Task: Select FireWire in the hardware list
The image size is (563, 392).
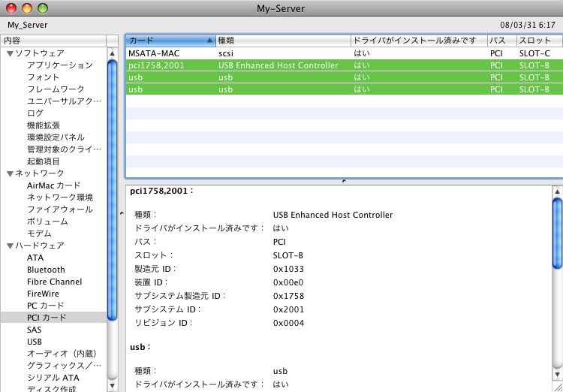Action: (x=43, y=294)
